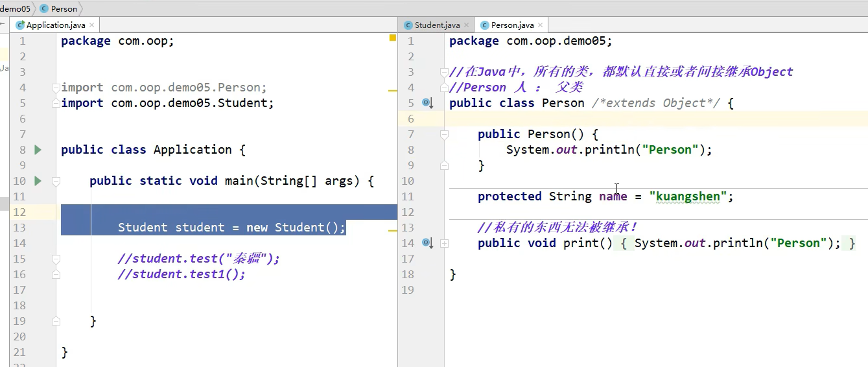The height and width of the screenshot is (367, 868).
Task: Close the Student.java tab
Action: tap(466, 25)
